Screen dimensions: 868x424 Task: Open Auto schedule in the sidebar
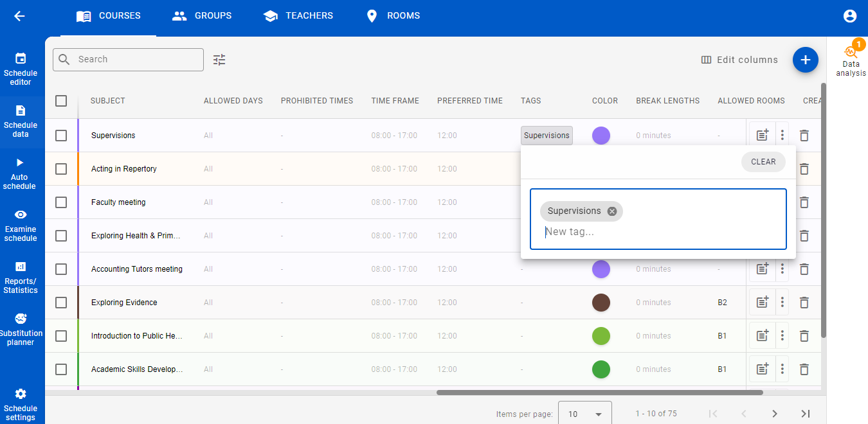click(x=19, y=173)
